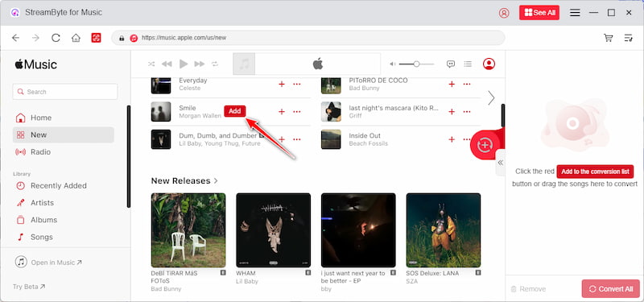Adjust the volume slider

click(416, 64)
